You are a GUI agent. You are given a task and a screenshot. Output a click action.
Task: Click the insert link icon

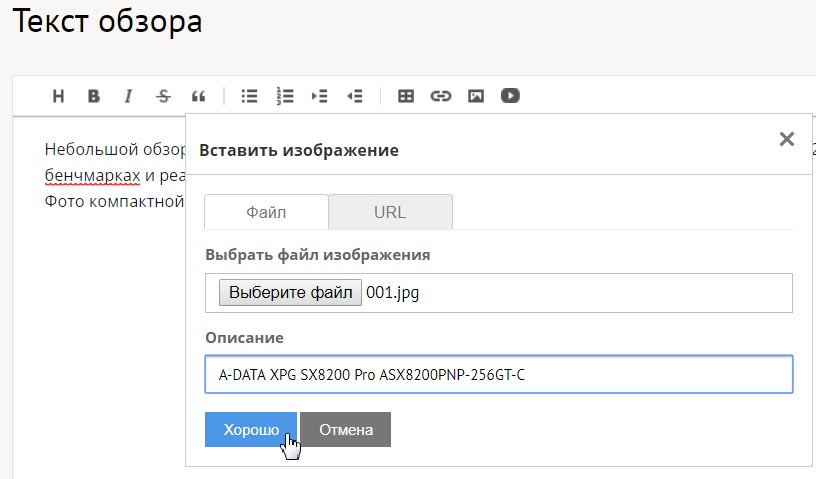441,96
